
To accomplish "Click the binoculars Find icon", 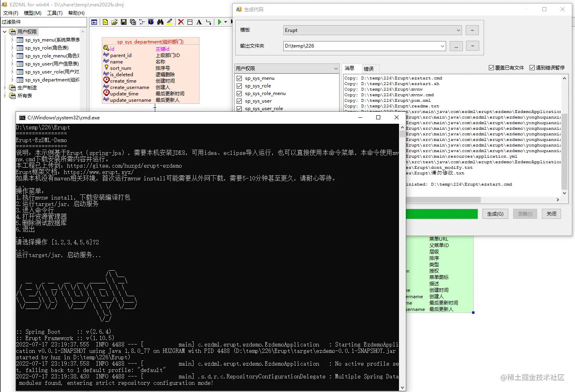I will pos(160,22).
